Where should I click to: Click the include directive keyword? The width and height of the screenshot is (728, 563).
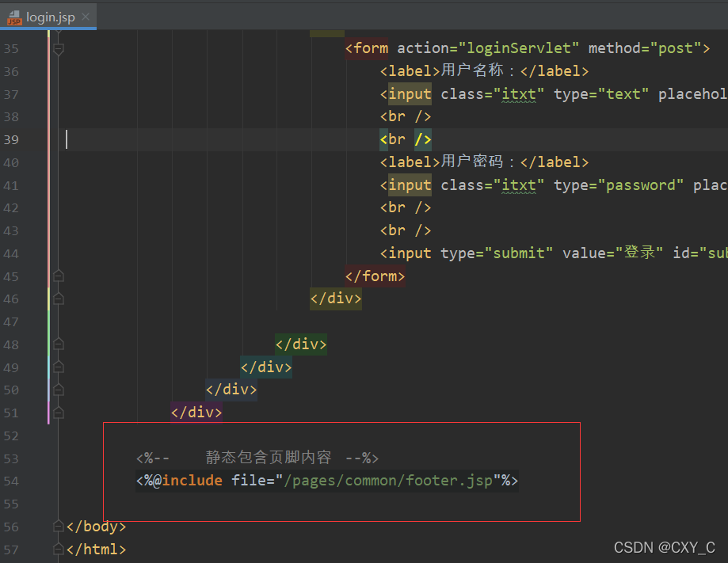tap(192, 481)
